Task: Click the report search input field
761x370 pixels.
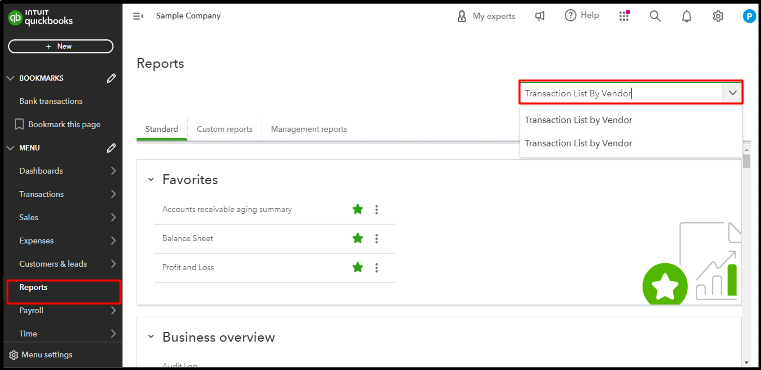Action: pos(621,93)
